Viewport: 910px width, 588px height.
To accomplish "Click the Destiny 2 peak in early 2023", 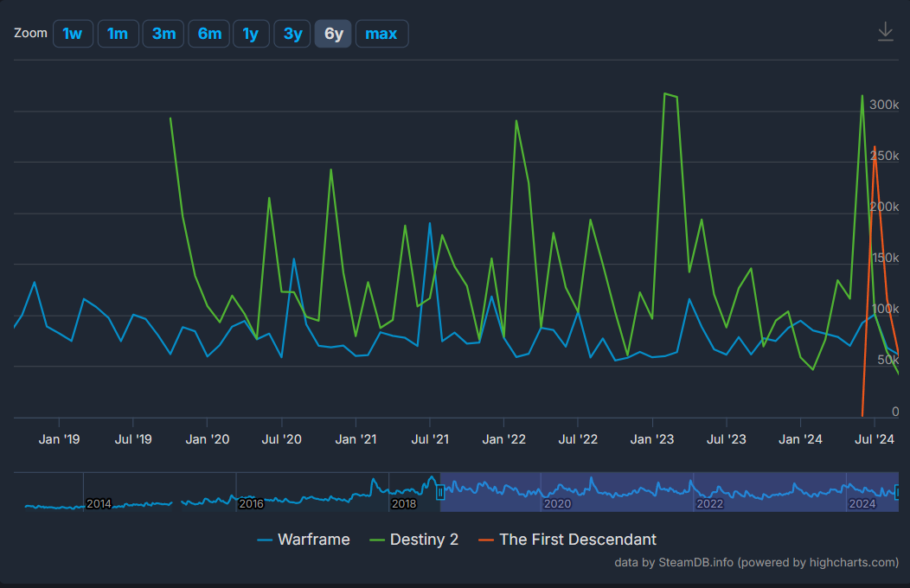I will [665, 93].
